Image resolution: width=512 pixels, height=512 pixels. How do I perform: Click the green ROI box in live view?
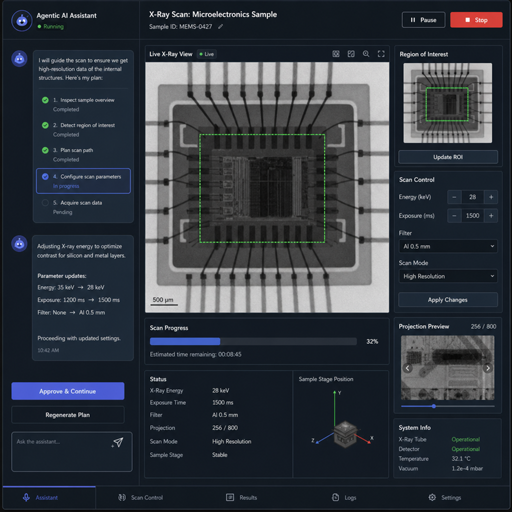click(262, 188)
